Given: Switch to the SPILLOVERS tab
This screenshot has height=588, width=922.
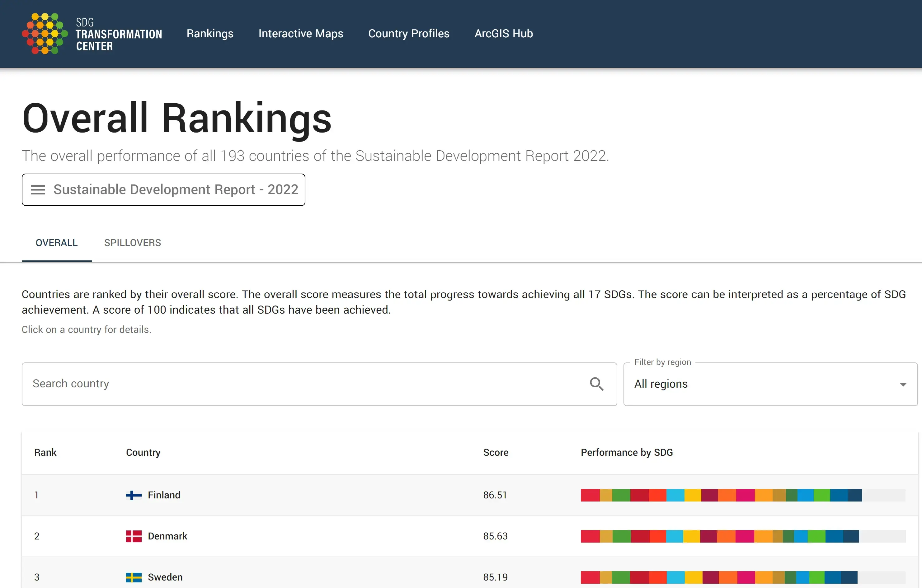Looking at the screenshot, I should point(133,243).
